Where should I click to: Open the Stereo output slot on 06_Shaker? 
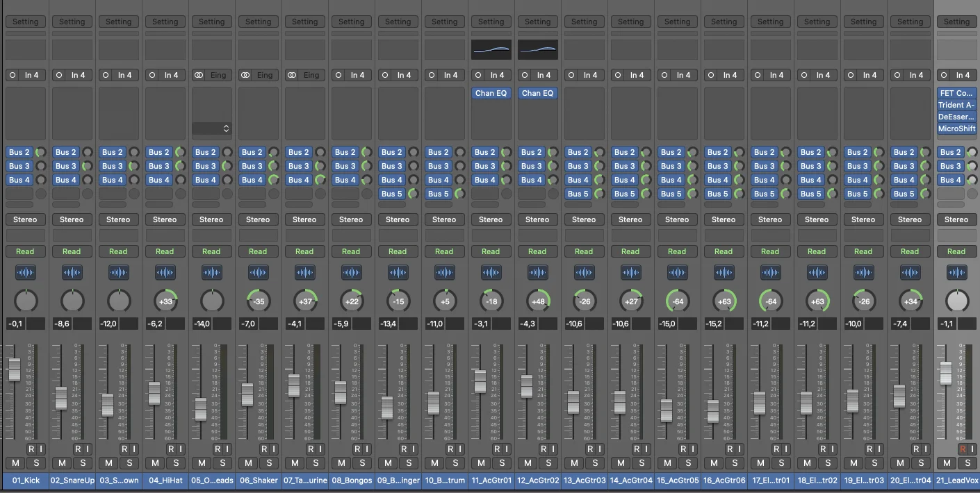coord(258,219)
